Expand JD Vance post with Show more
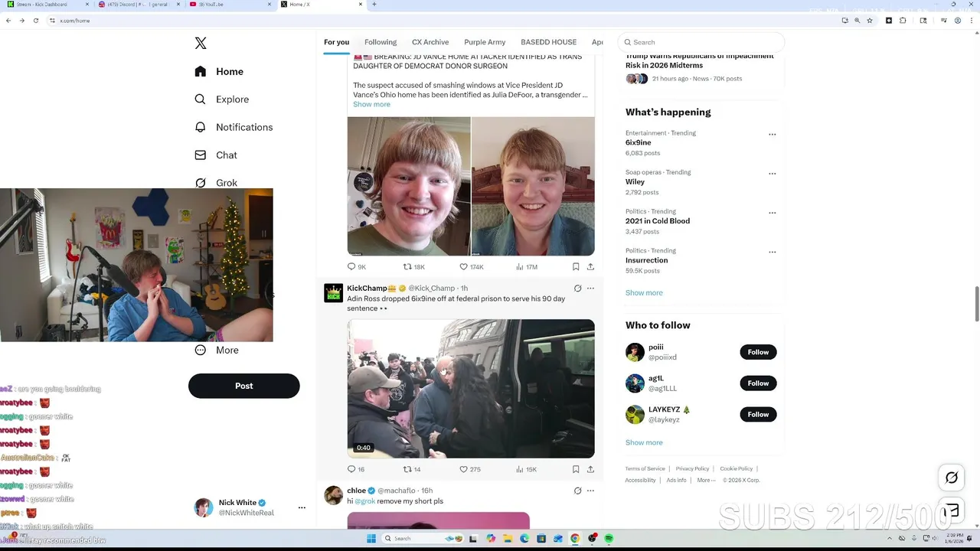Screen dimensions: 980x551 [371, 104]
